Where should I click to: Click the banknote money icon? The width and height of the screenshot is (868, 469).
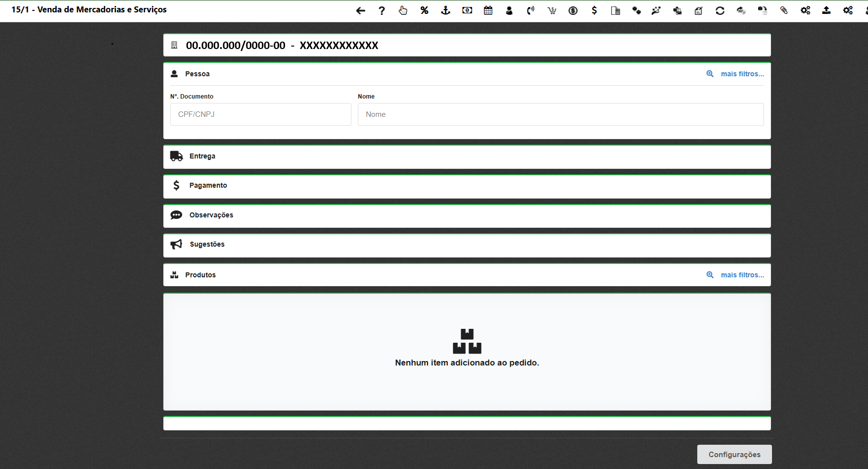[x=467, y=10]
